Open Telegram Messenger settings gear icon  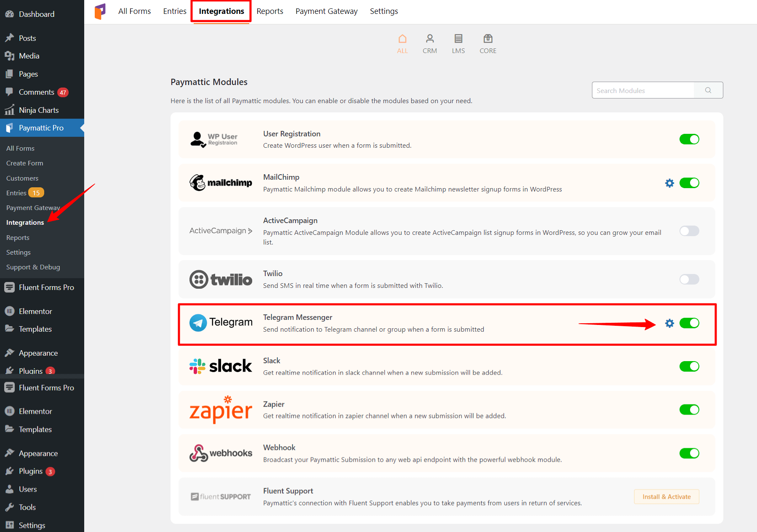tap(669, 323)
